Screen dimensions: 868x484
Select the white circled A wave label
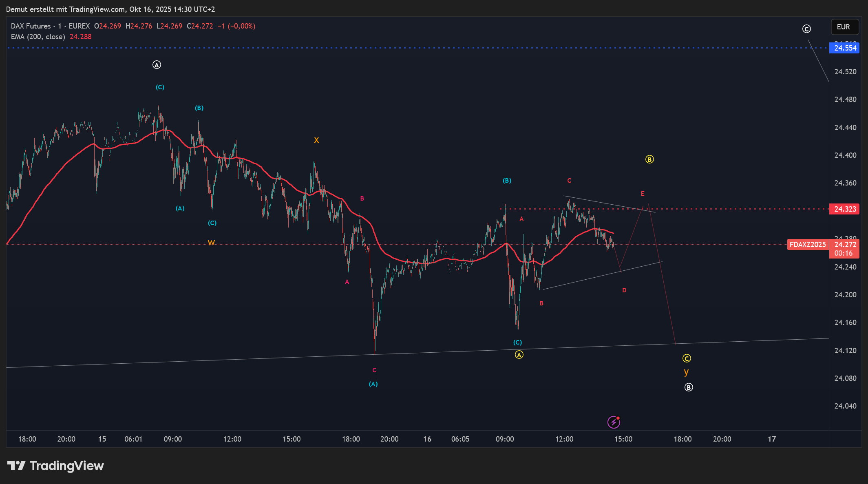(x=157, y=65)
